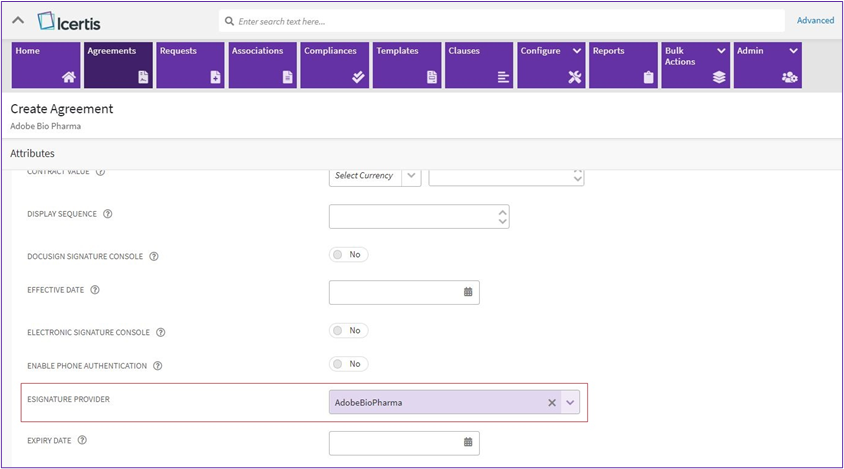This screenshot has width=844, height=469.
Task: Open the Home tile
Action: (45, 65)
